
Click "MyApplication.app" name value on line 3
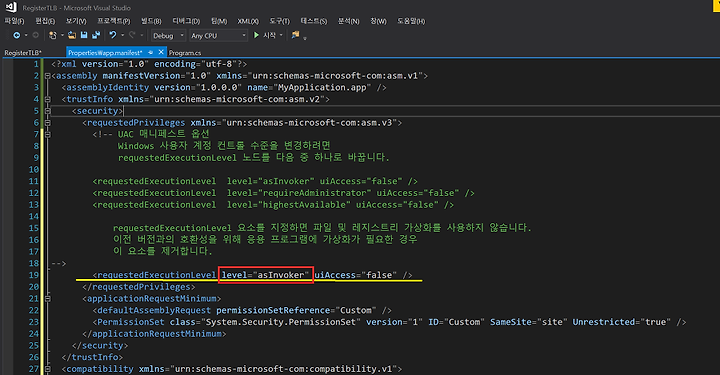click(x=323, y=88)
